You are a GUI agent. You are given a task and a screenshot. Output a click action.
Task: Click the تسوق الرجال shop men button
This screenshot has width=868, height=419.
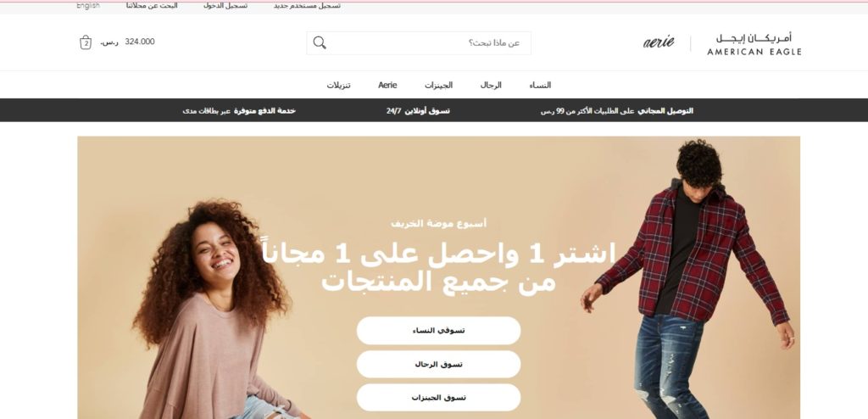(438, 364)
